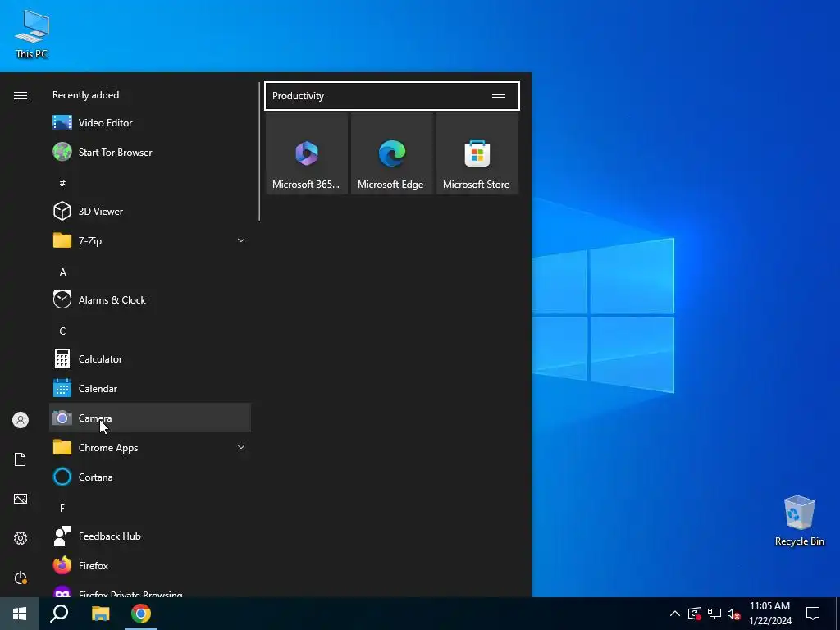Click the app list scrollbar
This screenshot has width=840, height=630.
click(259, 152)
